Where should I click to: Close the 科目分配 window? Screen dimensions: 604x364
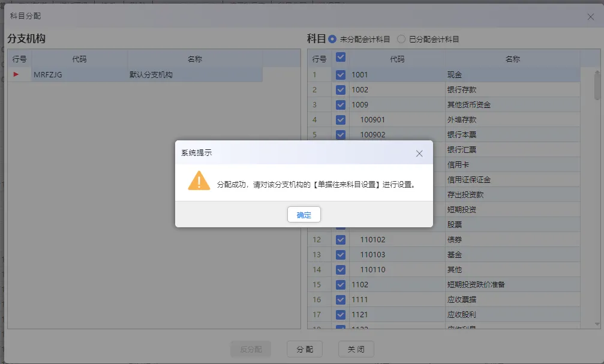pyautogui.click(x=590, y=17)
